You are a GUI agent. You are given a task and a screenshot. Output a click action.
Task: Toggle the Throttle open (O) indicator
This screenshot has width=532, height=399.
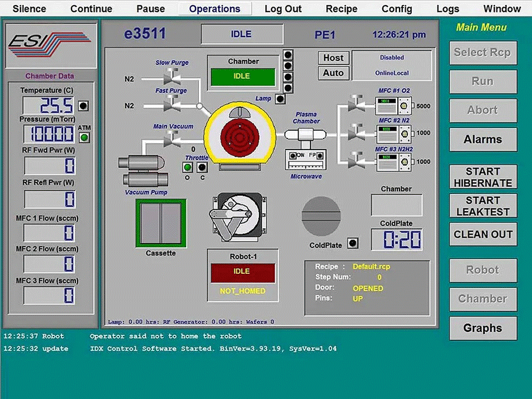(188, 167)
